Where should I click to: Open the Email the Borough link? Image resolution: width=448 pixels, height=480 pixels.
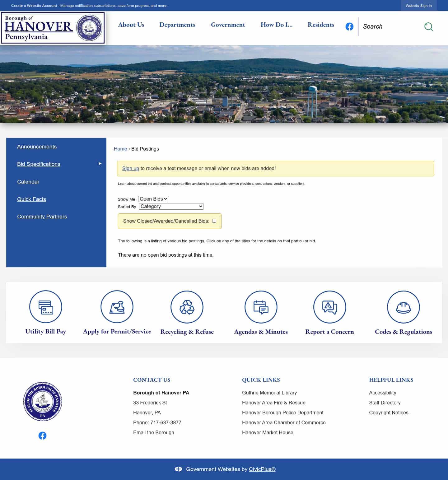point(153,432)
